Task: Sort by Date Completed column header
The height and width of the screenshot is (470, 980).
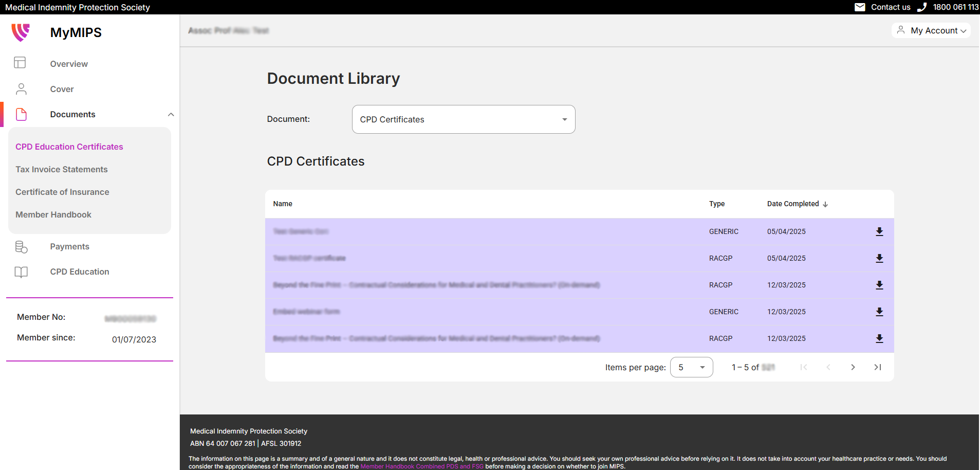Action: [793, 204]
